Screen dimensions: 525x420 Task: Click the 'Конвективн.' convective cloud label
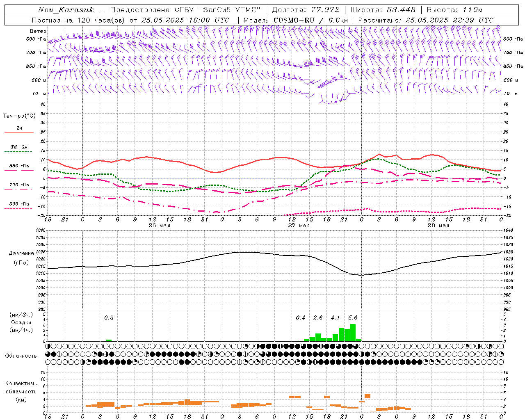pyautogui.click(x=21, y=383)
